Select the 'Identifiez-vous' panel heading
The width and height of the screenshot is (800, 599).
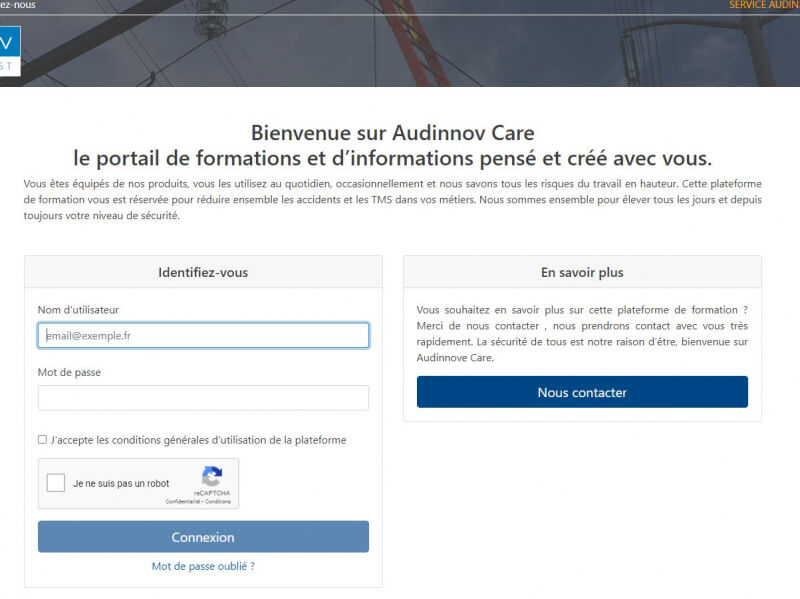click(x=203, y=272)
